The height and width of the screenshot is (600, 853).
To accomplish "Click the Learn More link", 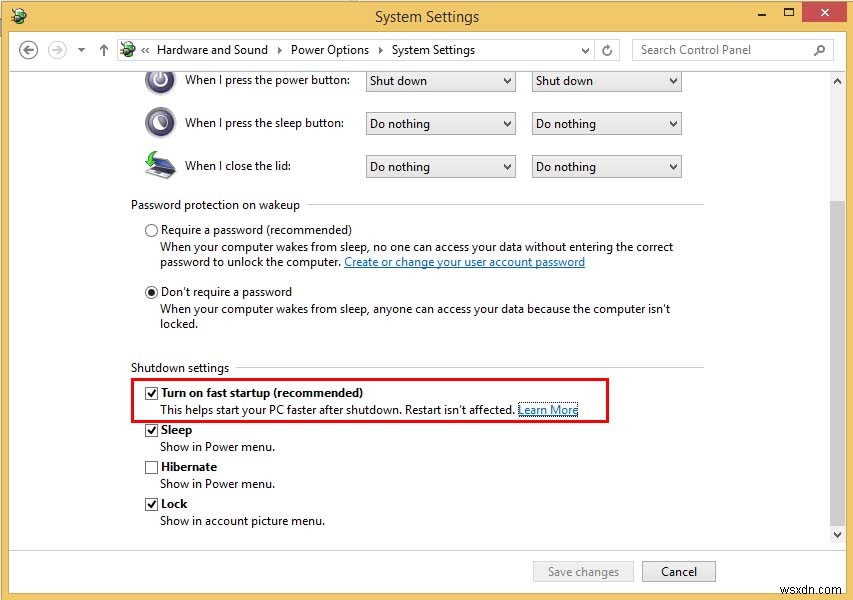I will pyautogui.click(x=547, y=409).
